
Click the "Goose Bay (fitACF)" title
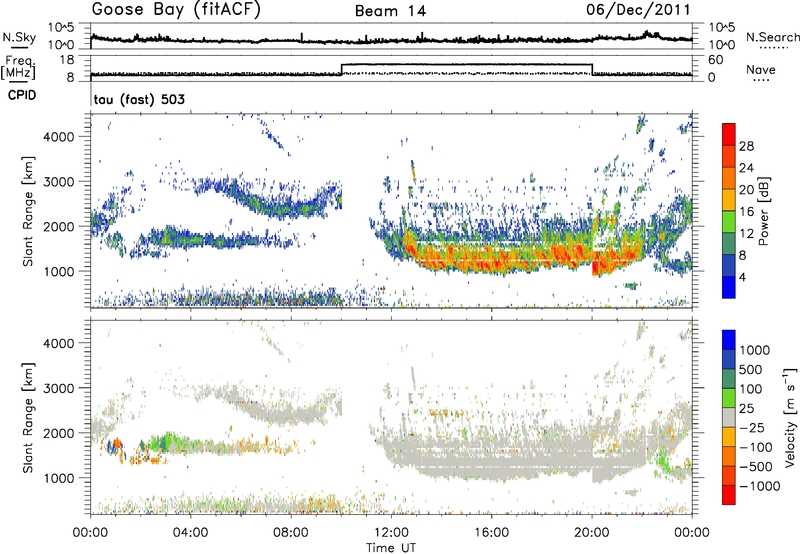click(x=176, y=10)
